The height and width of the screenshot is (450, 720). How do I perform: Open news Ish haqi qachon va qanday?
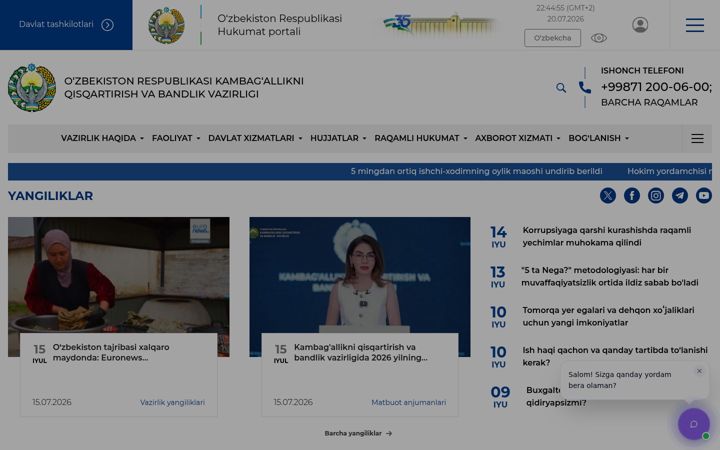click(615, 356)
